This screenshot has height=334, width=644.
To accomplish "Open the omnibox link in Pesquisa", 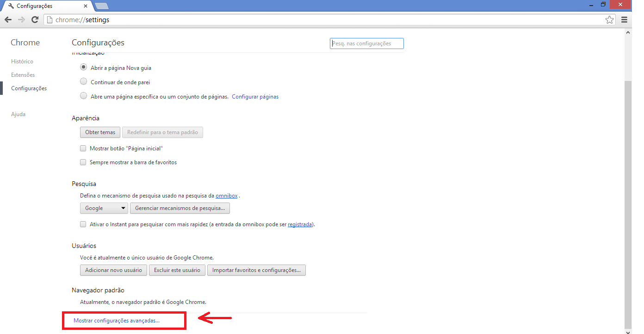I will click(x=227, y=196).
